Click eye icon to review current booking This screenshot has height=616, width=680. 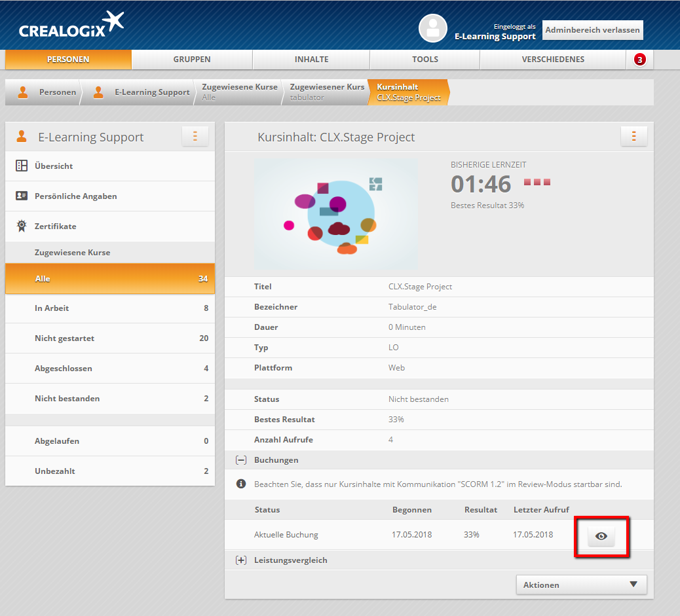click(601, 536)
